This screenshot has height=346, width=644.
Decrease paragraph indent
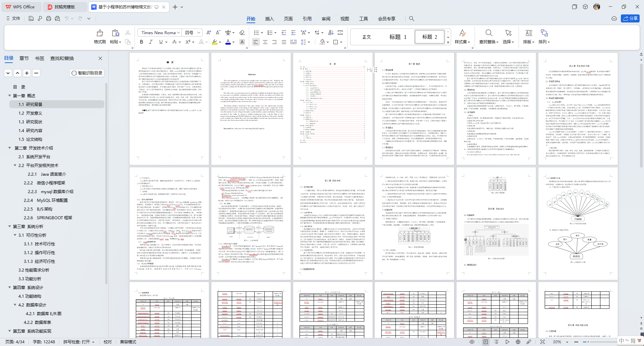pos(284,33)
